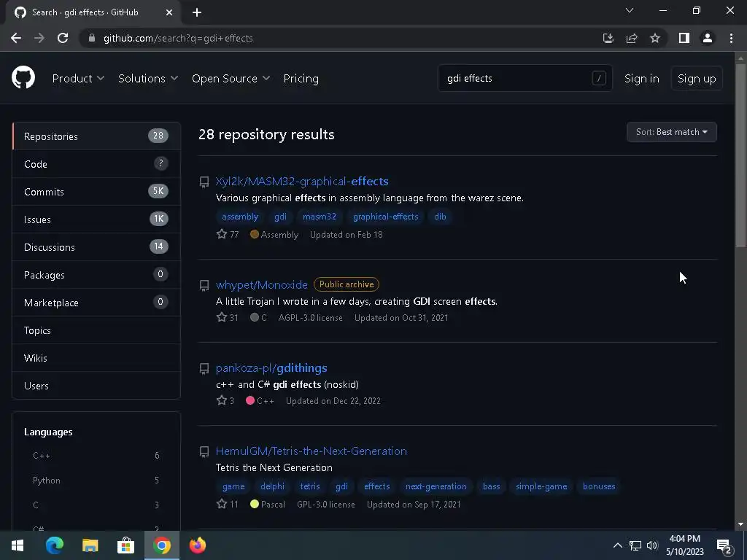Click the page vertical scrollbar thumb
Image resolution: width=747 pixels, height=560 pixels.
[740, 155]
